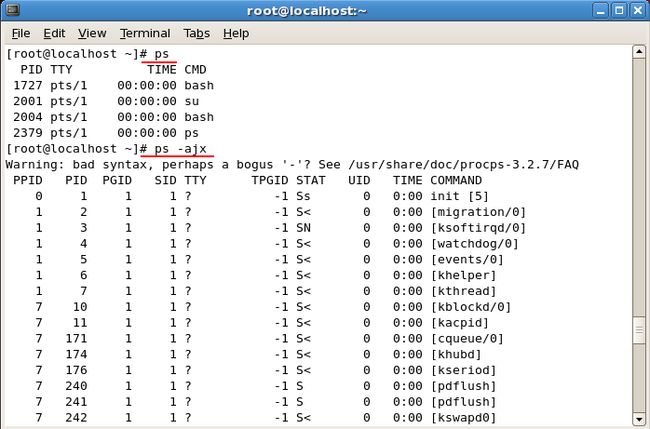
Task: Click the COMMAND column header
Action: coord(456,180)
